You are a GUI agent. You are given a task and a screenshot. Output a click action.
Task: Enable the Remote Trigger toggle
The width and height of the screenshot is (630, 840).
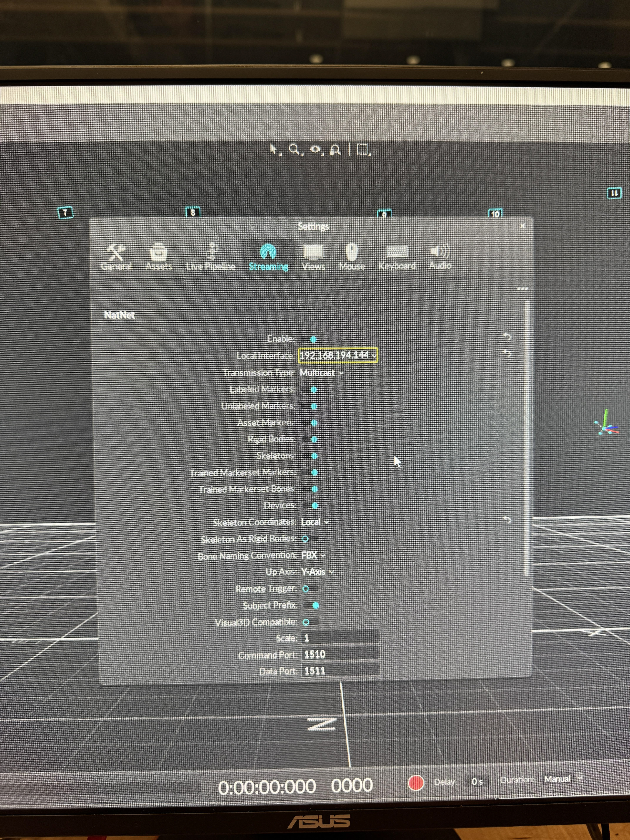point(310,589)
